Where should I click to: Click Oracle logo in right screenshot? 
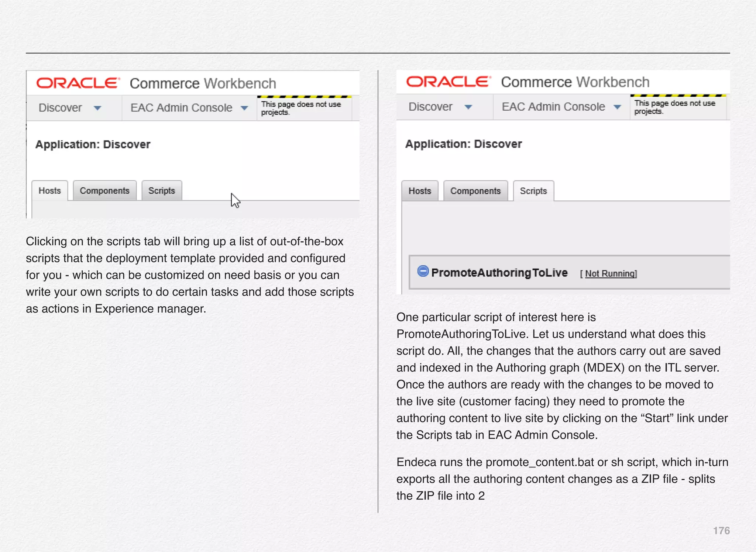pos(449,82)
